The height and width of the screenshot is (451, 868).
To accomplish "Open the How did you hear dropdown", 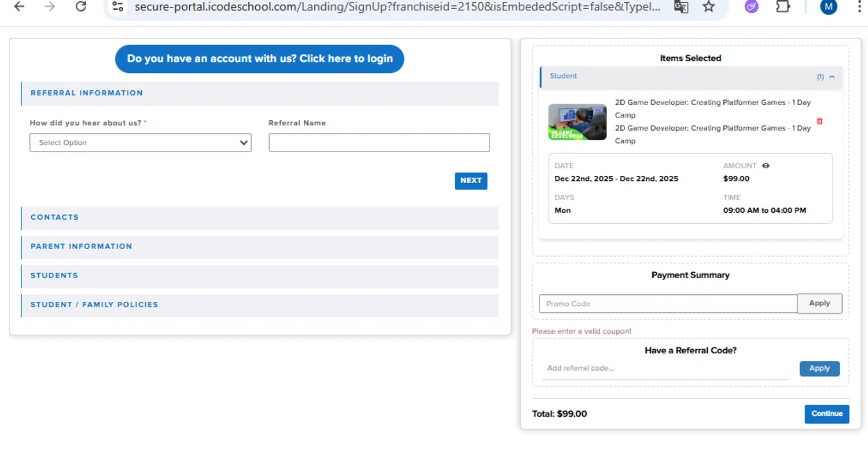I will 141,143.
